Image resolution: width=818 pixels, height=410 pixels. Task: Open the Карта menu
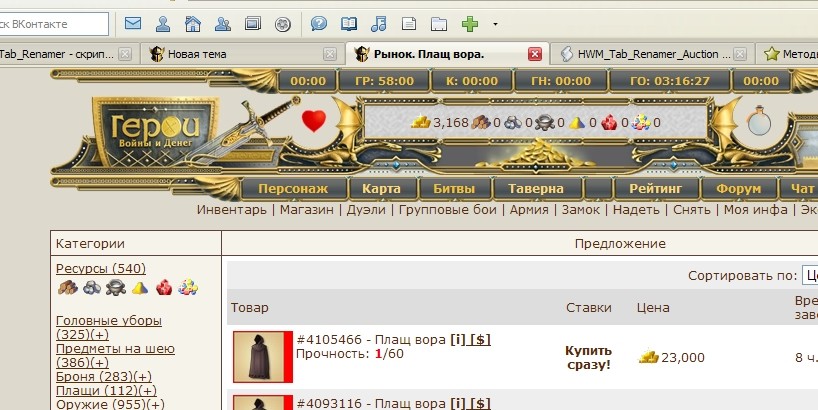381,189
